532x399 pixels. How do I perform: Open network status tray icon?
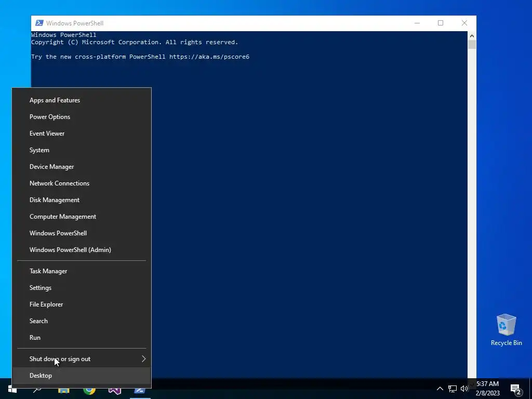click(453, 389)
